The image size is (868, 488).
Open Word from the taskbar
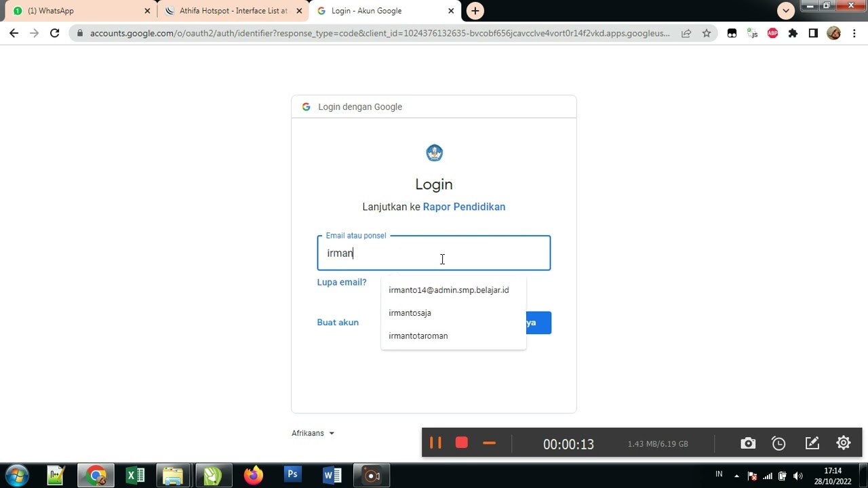332,475
